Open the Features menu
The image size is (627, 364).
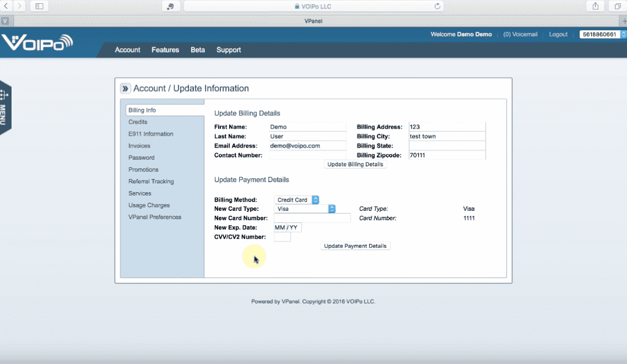point(165,50)
